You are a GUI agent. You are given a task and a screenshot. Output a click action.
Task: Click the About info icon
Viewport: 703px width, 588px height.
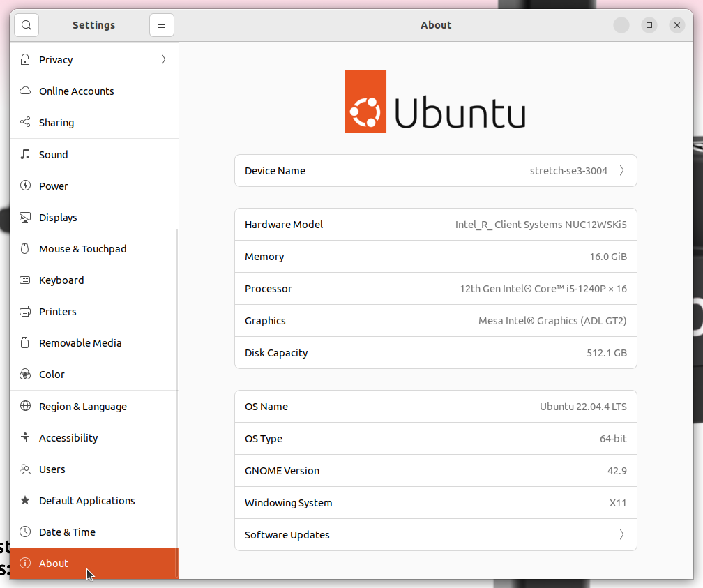25,564
